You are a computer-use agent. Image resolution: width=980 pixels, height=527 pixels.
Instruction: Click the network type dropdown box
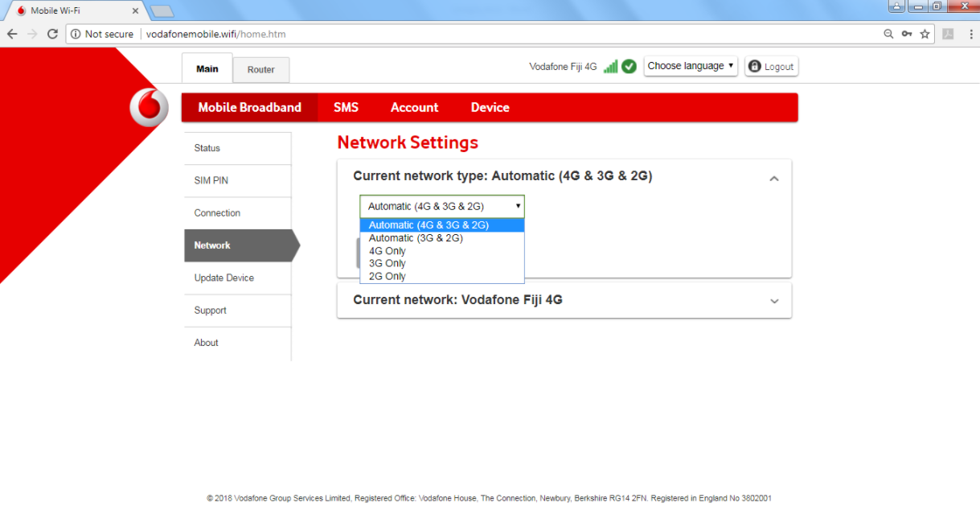coord(442,206)
